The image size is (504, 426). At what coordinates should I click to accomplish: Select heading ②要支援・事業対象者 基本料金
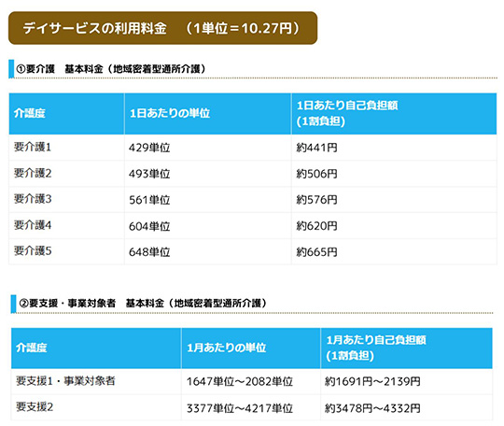pyautogui.click(x=143, y=303)
